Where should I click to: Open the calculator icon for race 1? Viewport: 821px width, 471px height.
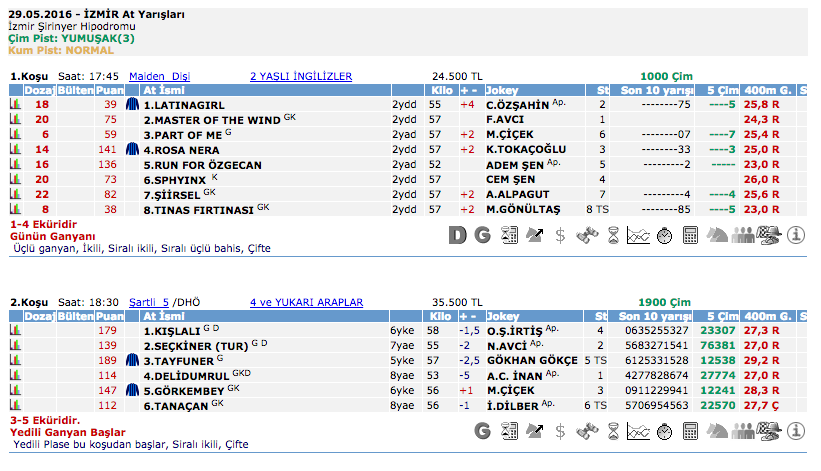coord(690,236)
